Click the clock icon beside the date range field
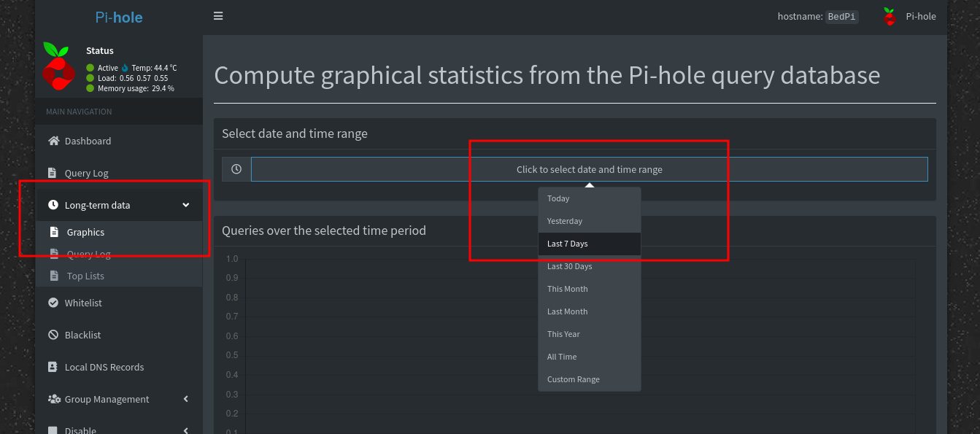 (x=236, y=169)
